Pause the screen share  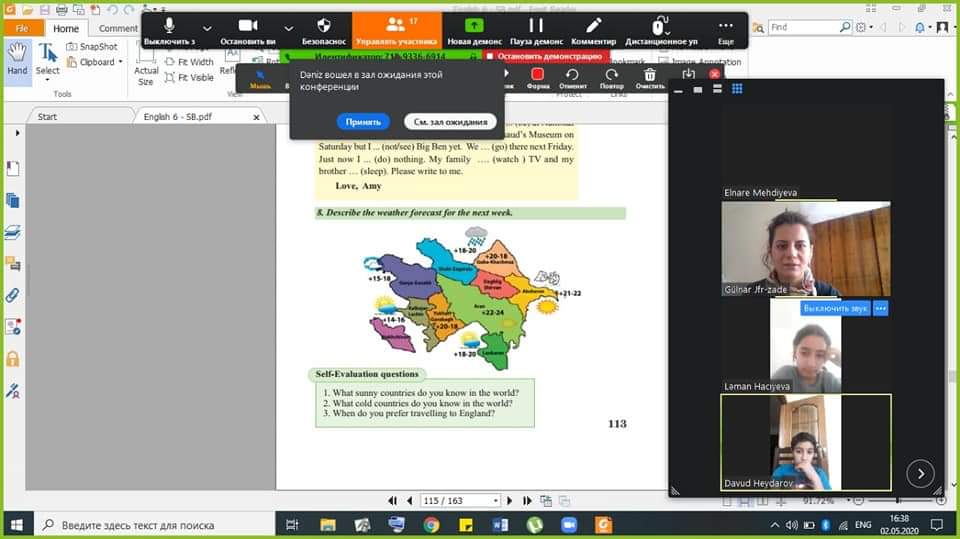(536, 31)
